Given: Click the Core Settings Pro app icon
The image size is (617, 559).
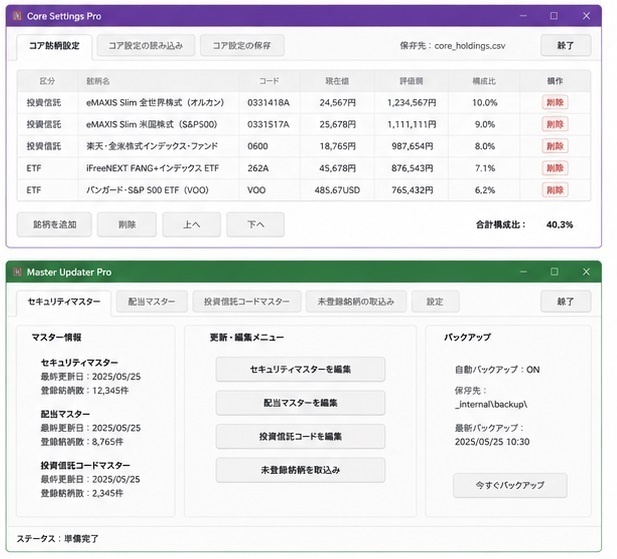Looking at the screenshot, I should [x=17, y=16].
